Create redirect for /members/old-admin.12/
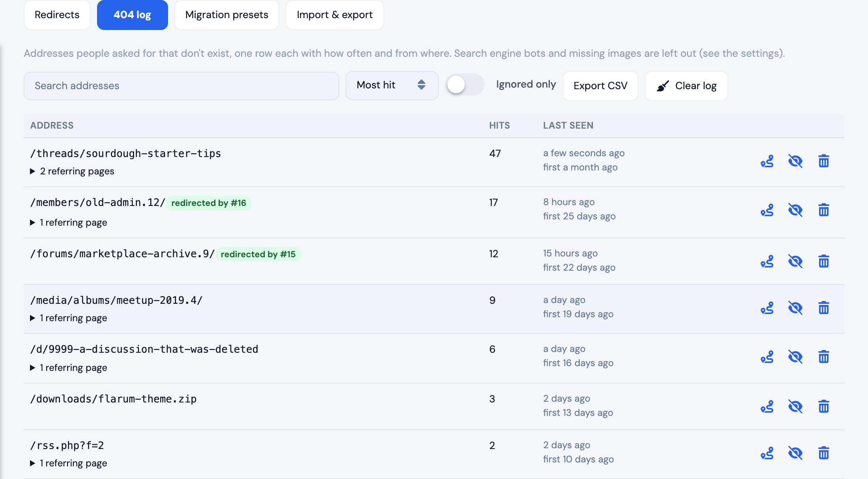The image size is (868, 479). 767,210
